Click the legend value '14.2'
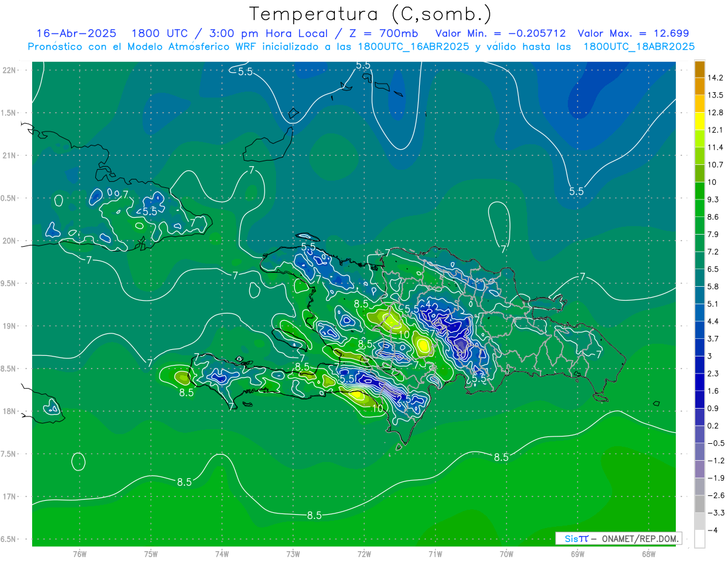Image resolution: width=728 pixels, height=562 pixels. (x=715, y=78)
